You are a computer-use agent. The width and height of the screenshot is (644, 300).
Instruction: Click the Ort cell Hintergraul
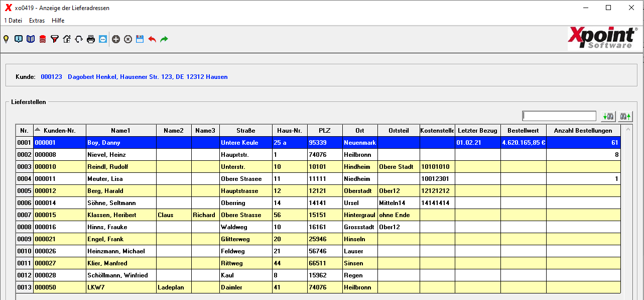point(360,215)
